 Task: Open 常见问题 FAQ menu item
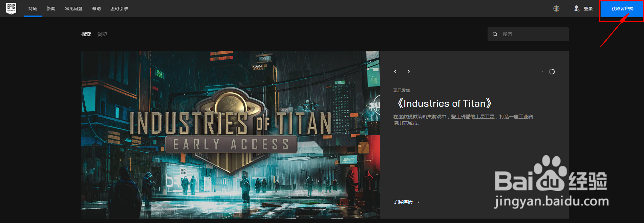point(74,9)
